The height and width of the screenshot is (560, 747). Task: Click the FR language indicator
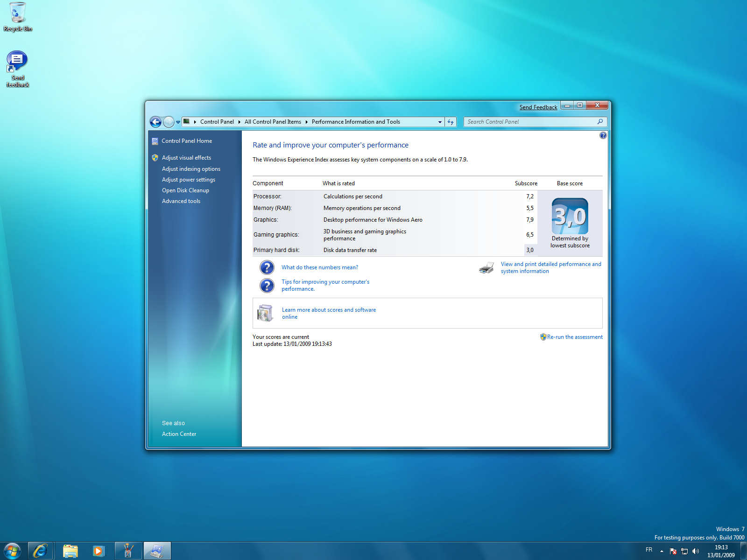tap(649, 550)
